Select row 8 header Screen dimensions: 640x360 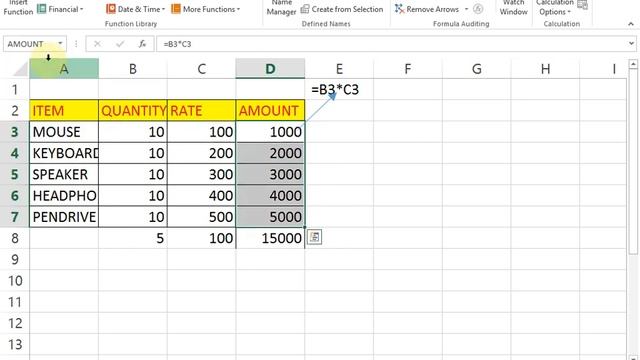pyautogui.click(x=15, y=238)
